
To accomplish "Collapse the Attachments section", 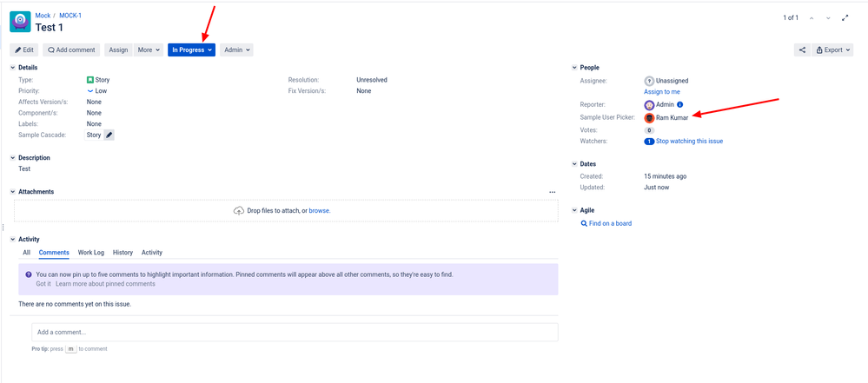I will click(13, 191).
